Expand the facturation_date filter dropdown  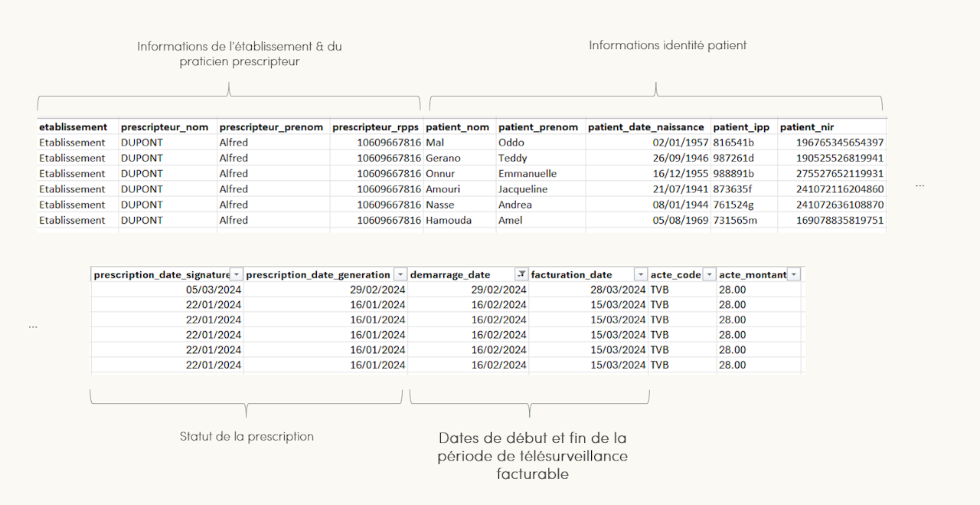click(640, 274)
